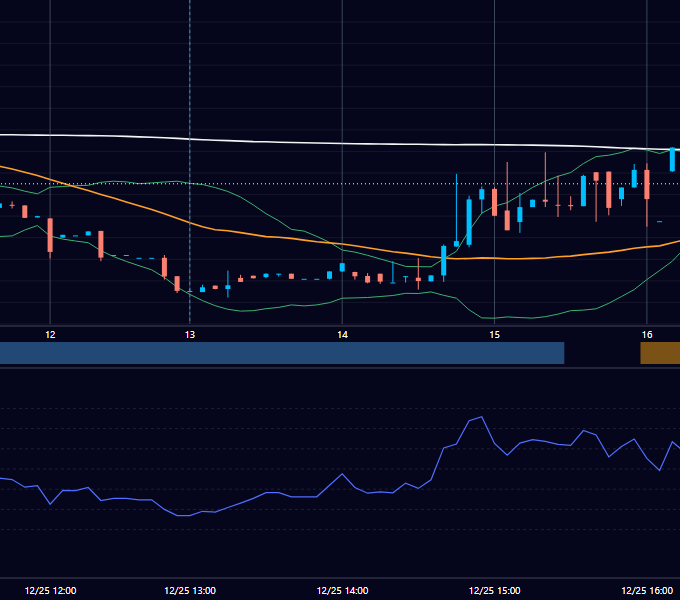Click the 13 hour axis label
This screenshot has width=680, height=600.
click(x=190, y=335)
